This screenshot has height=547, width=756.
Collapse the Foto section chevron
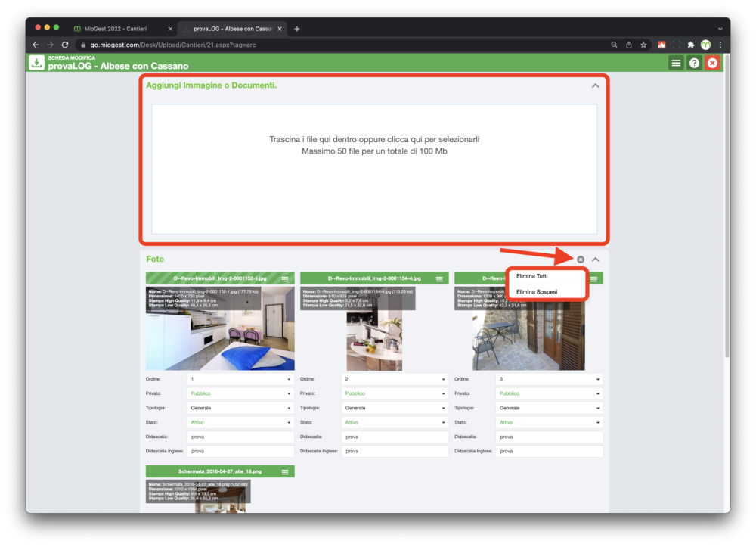(596, 260)
